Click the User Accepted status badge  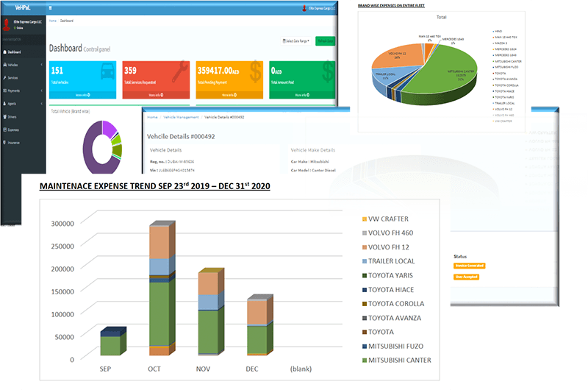(467, 277)
